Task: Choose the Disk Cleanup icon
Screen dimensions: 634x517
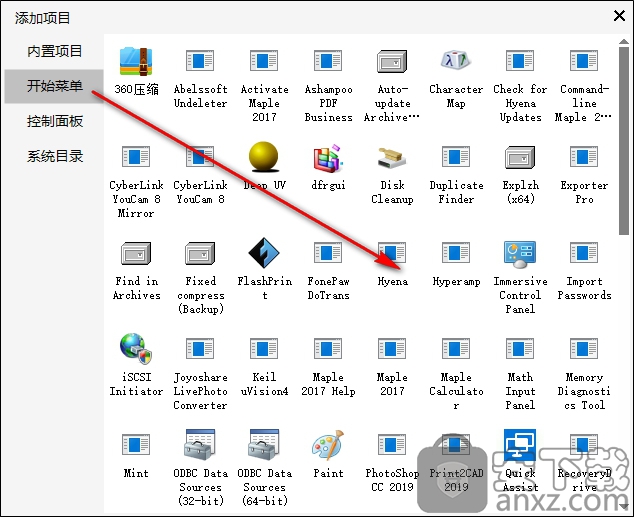Action: point(392,158)
